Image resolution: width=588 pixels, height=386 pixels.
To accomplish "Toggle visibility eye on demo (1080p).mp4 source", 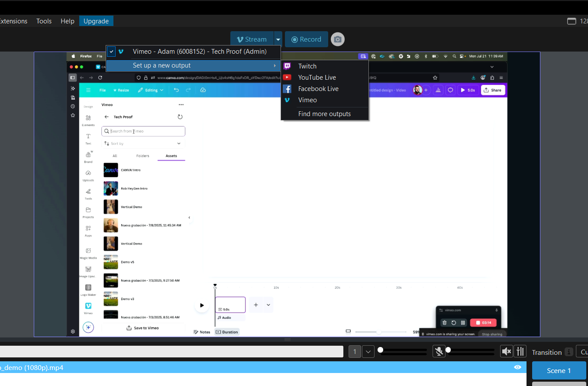I will pyautogui.click(x=517, y=367).
